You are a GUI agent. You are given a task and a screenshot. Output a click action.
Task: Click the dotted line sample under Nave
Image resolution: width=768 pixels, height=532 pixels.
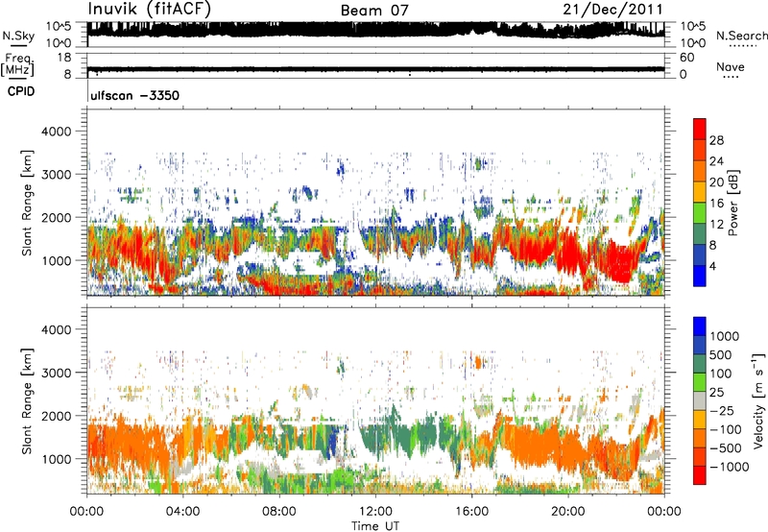point(731,77)
